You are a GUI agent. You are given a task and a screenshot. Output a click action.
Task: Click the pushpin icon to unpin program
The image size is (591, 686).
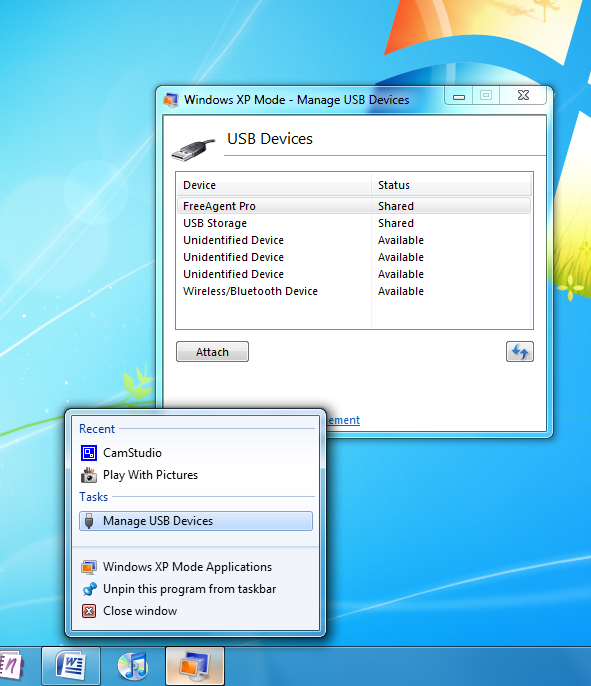(x=89, y=589)
